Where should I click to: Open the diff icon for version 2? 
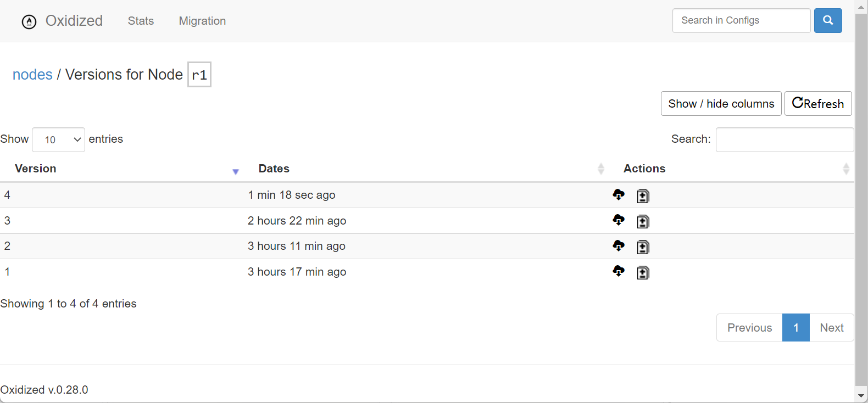tap(643, 247)
